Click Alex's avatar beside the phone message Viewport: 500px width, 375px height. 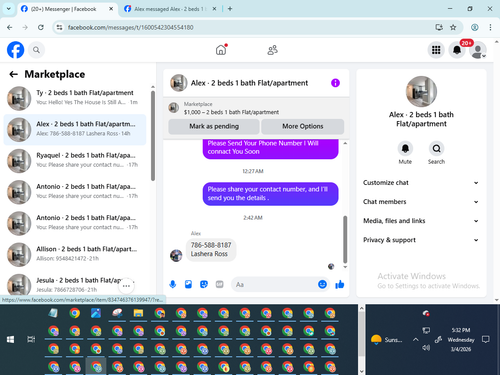[x=176, y=256]
